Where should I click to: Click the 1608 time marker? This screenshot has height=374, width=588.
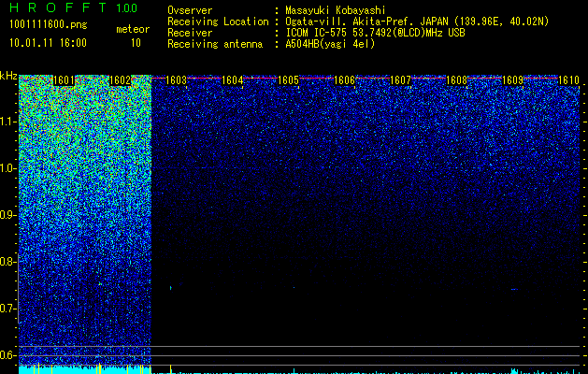click(457, 80)
